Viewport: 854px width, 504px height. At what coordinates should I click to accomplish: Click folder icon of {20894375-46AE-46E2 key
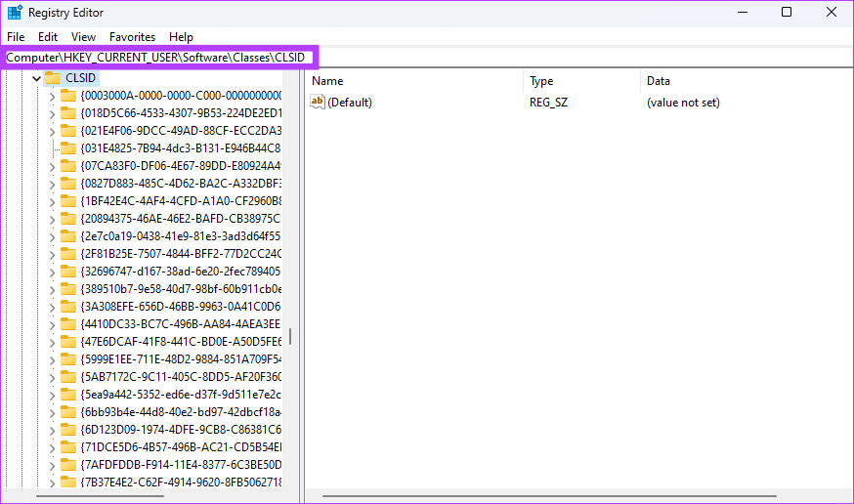click(x=68, y=218)
